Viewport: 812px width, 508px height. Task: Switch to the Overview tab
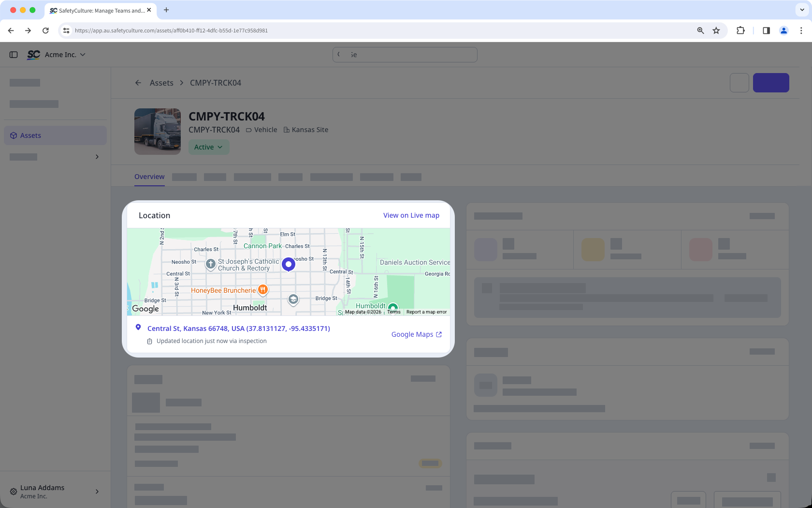coord(149,177)
